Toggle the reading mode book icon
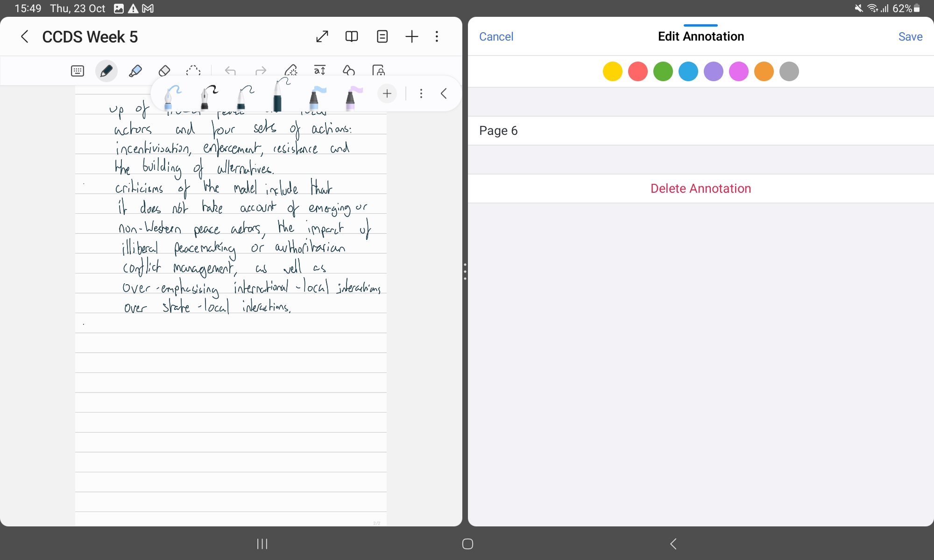 coord(352,36)
